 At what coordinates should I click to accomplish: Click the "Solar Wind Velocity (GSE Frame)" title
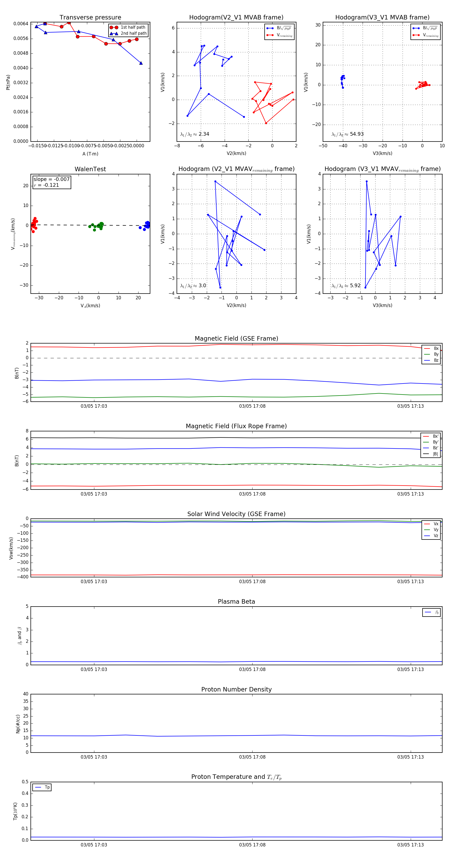236,514
